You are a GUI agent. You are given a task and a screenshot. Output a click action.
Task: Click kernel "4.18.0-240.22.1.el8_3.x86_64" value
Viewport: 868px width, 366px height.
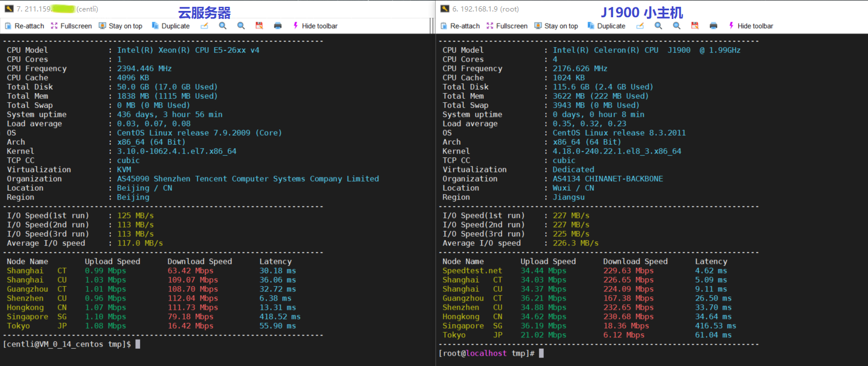coord(617,151)
